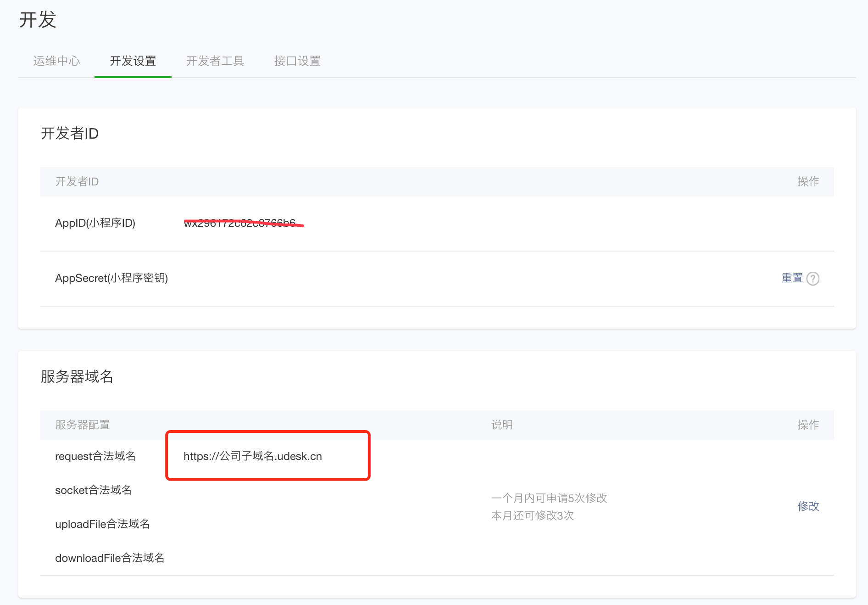Click the 重置 link for AppSecret
This screenshot has width=868, height=605.
(792, 278)
